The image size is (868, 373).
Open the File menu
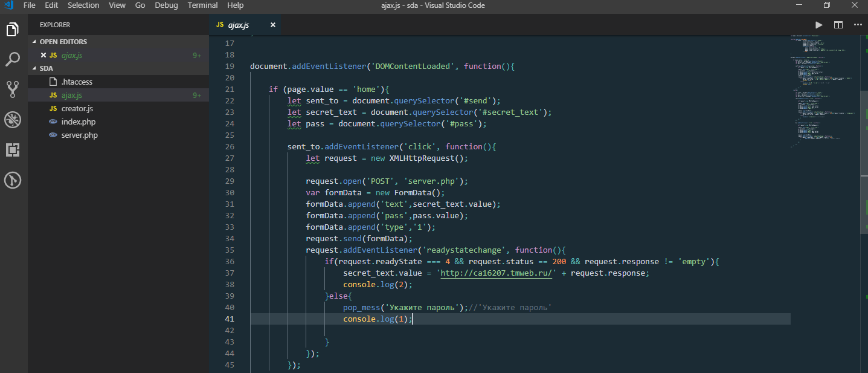coord(29,5)
